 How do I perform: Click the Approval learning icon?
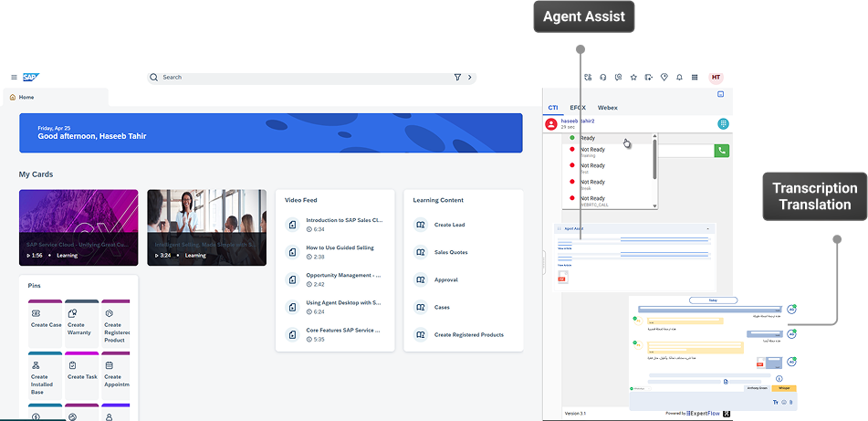[x=420, y=279]
